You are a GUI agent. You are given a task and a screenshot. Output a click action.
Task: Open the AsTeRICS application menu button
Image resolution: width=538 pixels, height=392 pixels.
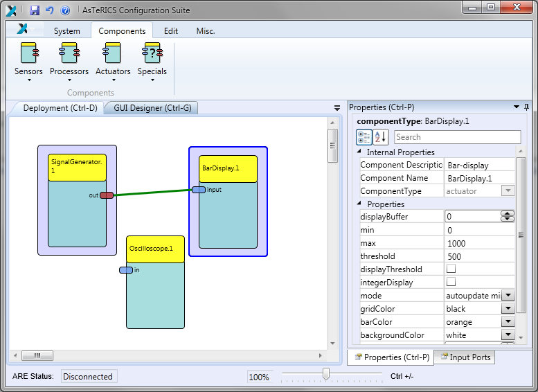[x=26, y=30]
